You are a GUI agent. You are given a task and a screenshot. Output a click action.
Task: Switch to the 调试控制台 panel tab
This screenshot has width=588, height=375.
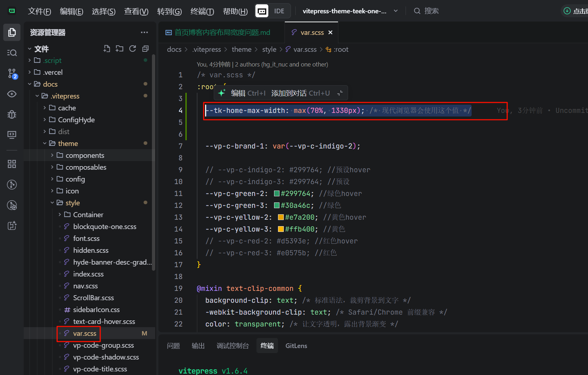pos(233,346)
